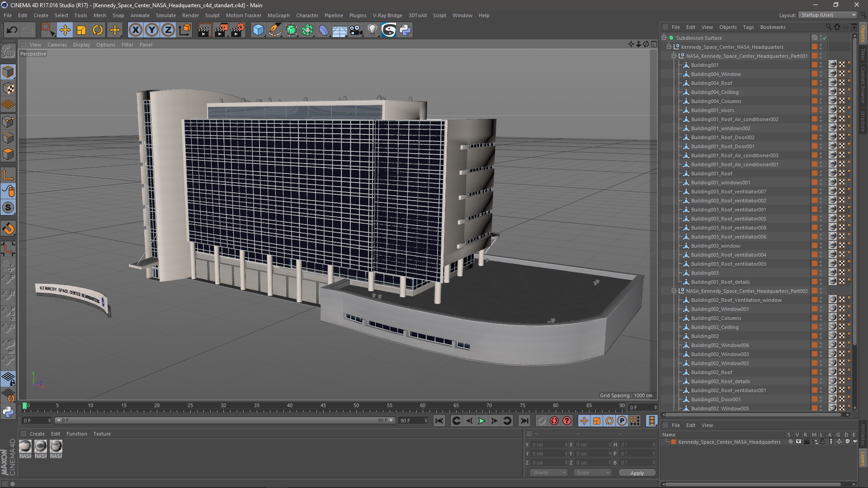Switch to Edges mode
The image size is (868, 488).
pos(8,138)
